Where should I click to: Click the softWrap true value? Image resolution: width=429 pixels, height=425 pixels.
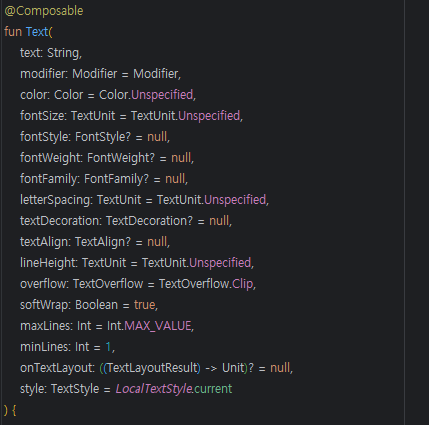coord(145,305)
